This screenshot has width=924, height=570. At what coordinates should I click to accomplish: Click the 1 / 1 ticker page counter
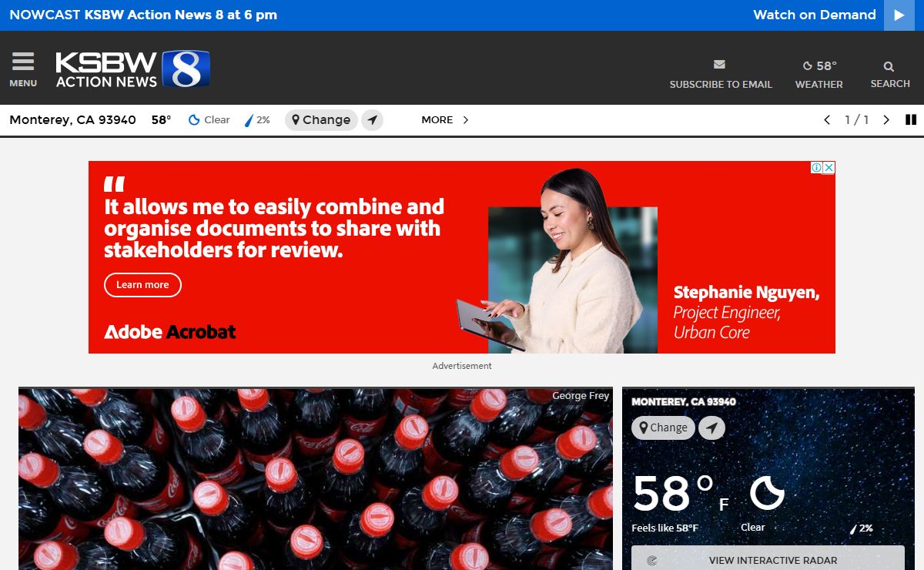[x=856, y=120]
